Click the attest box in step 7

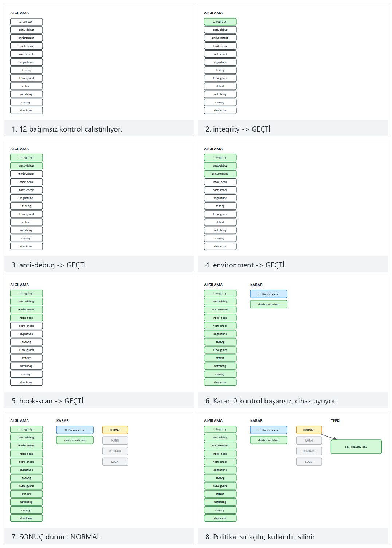[26, 494]
